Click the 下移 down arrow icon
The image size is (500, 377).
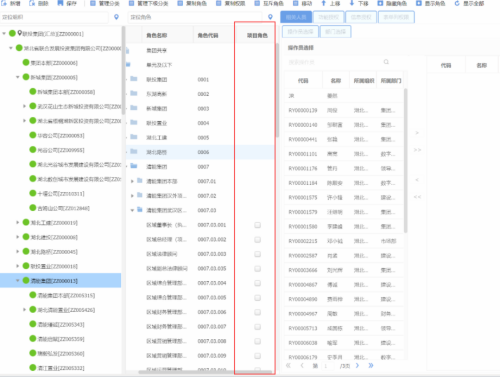(352, 3)
